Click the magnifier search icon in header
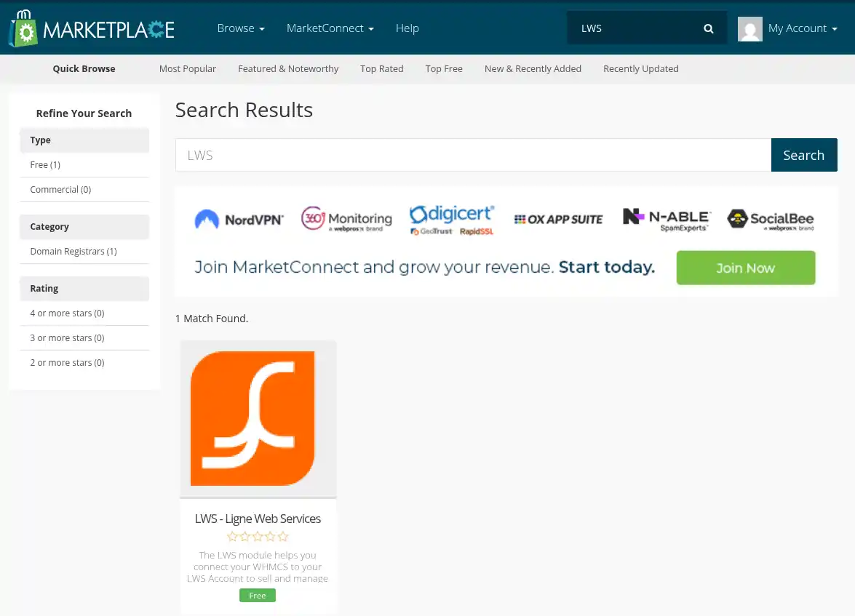Screen dimensions: 855x616 coord(708,28)
